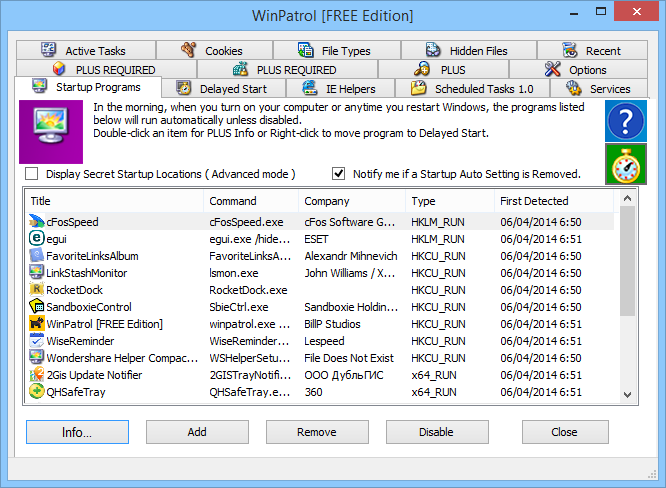Sort list by Title column header
This screenshot has width=666, height=488.
pos(115,201)
